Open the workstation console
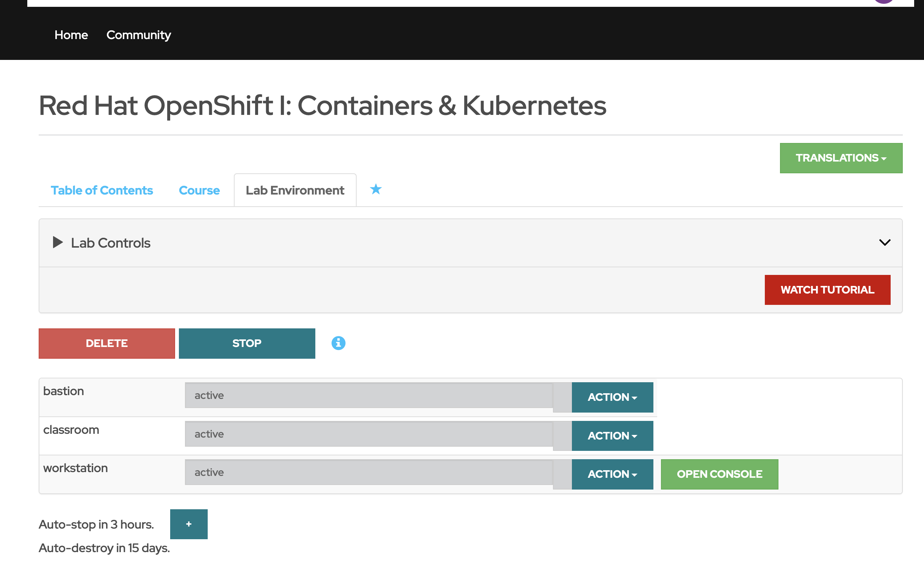 [x=719, y=474]
